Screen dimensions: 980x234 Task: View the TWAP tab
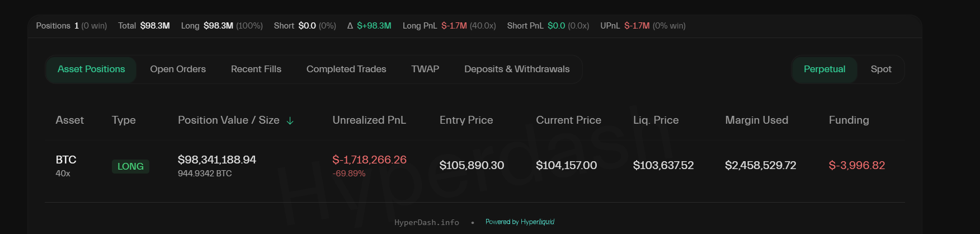pos(425,69)
